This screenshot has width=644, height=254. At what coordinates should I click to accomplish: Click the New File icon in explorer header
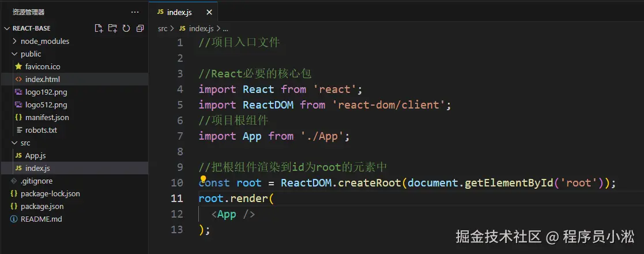[x=99, y=28]
